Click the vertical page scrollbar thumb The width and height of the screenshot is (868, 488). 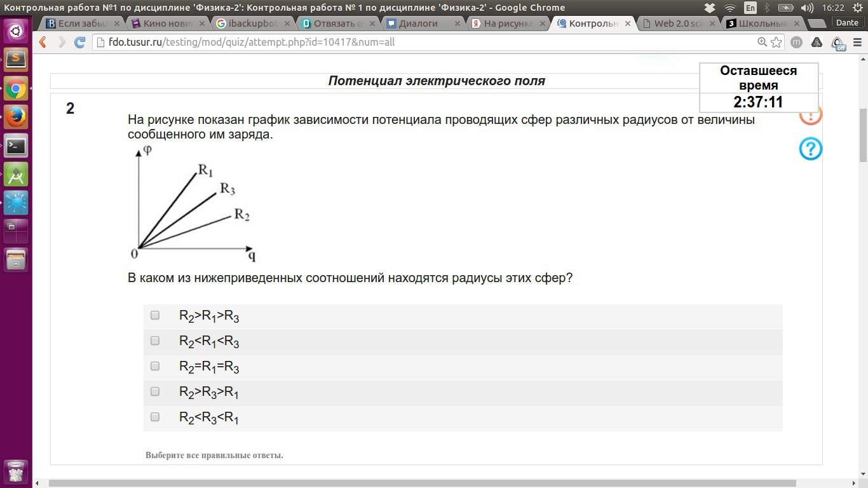863,135
